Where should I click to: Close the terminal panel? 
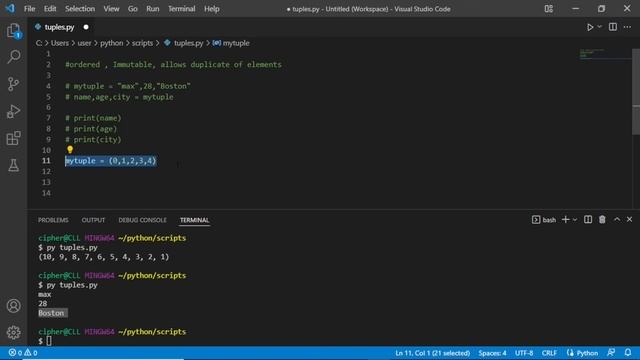(x=629, y=220)
